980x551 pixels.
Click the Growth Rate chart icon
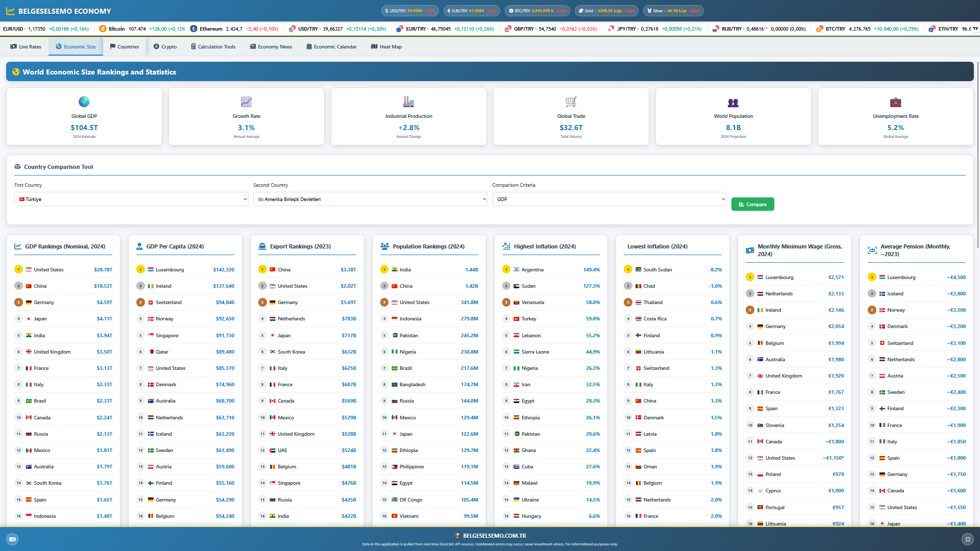coord(247,102)
